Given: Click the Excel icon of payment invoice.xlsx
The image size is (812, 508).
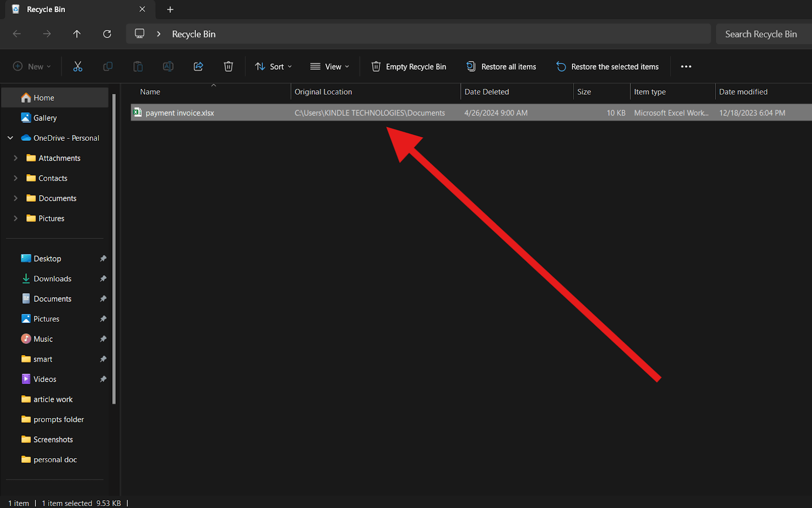Looking at the screenshot, I should point(138,112).
